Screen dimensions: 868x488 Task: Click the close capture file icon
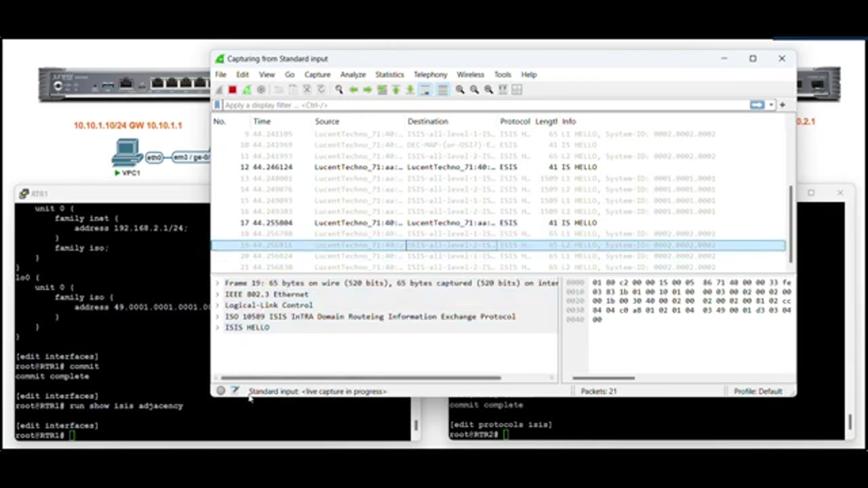click(307, 89)
